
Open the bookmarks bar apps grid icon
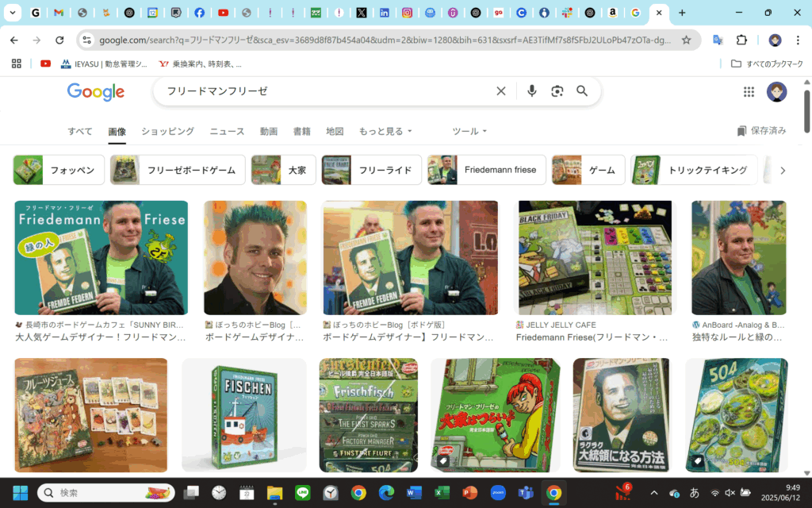(x=17, y=63)
